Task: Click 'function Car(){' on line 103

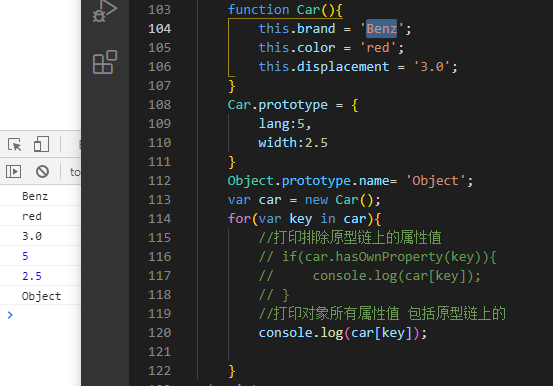Action: point(285,10)
